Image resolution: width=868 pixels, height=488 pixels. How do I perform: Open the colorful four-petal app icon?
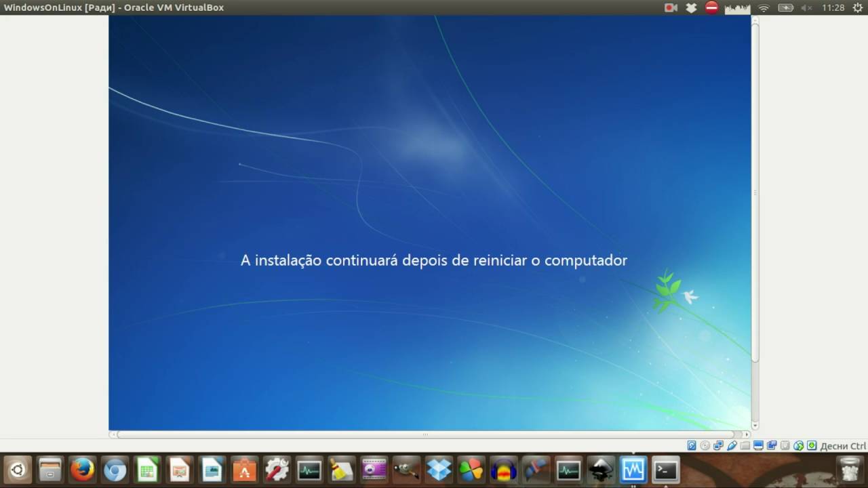pyautogui.click(x=471, y=469)
